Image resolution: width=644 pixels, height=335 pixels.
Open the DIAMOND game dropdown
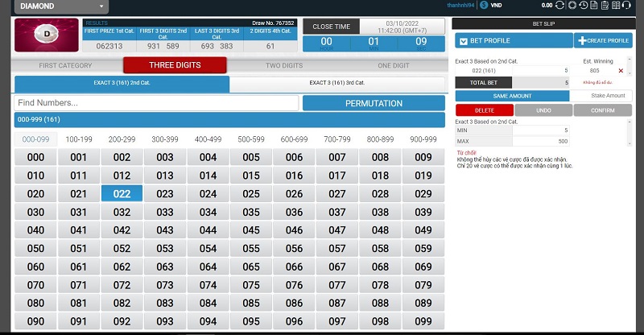(62, 6)
